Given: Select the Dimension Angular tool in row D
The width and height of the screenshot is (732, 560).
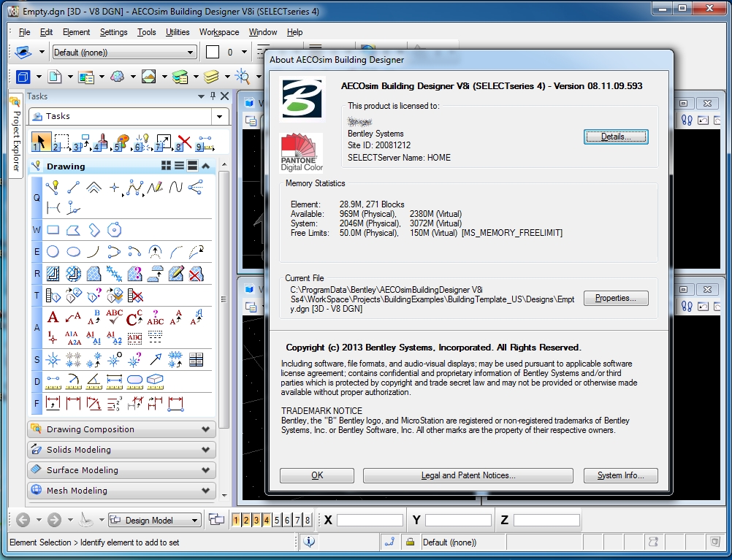Looking at the screenshot, I should [x=94, y=381].
